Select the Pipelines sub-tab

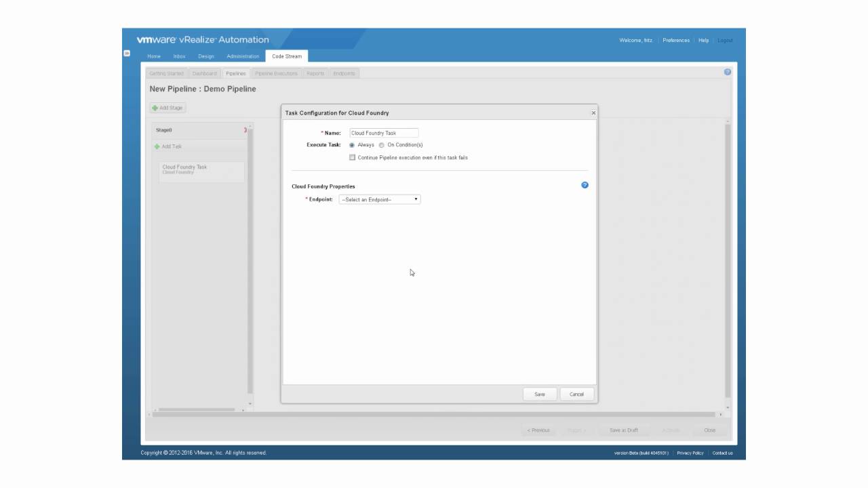pos(236,73)
